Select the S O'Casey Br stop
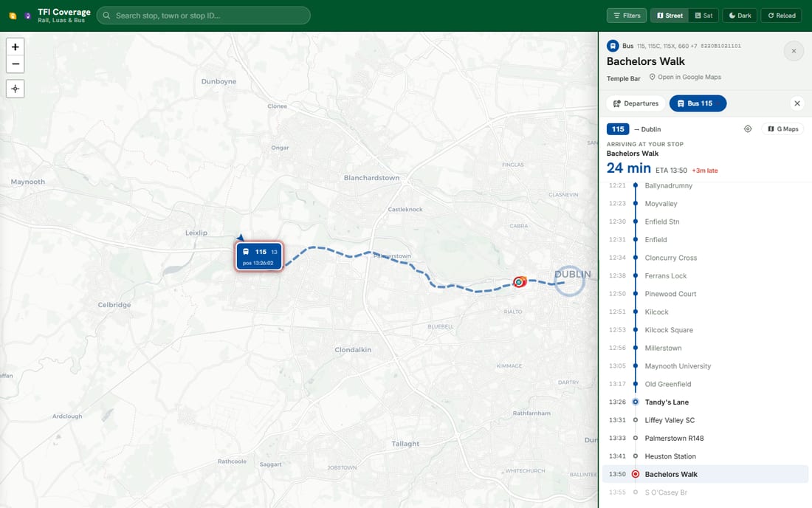The height and width of the screenshot is (508, 812). tap(705, 492)
